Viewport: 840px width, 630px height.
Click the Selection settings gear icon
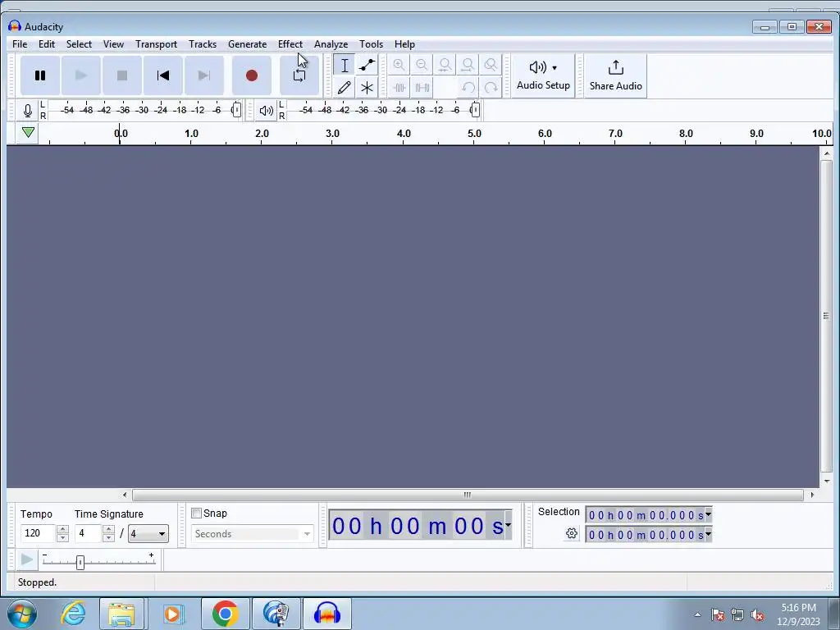[x=572, y=533]
